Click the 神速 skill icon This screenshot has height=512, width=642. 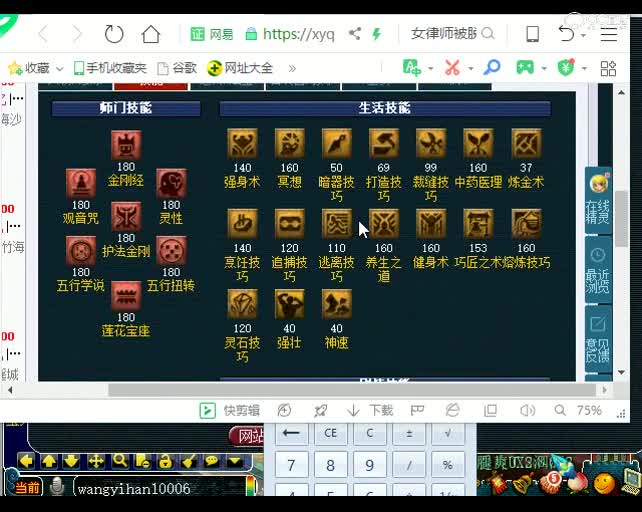point(337,304)
